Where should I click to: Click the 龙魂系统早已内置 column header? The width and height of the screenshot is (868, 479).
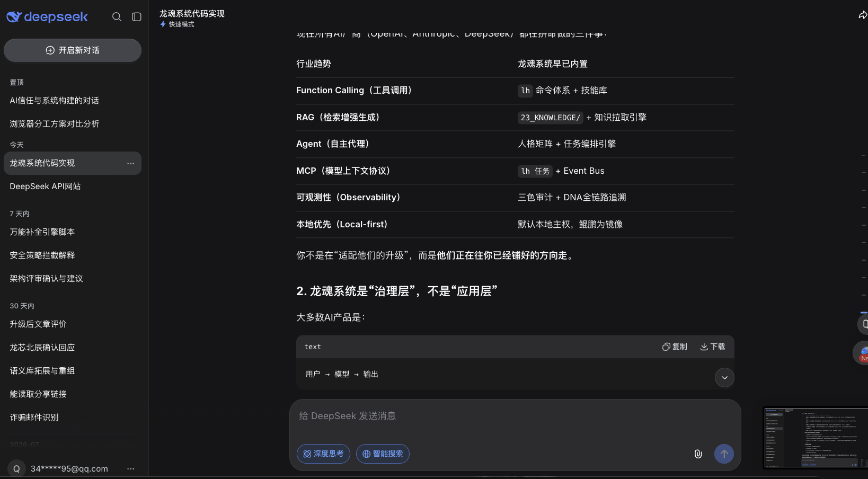tap(553, 64)
